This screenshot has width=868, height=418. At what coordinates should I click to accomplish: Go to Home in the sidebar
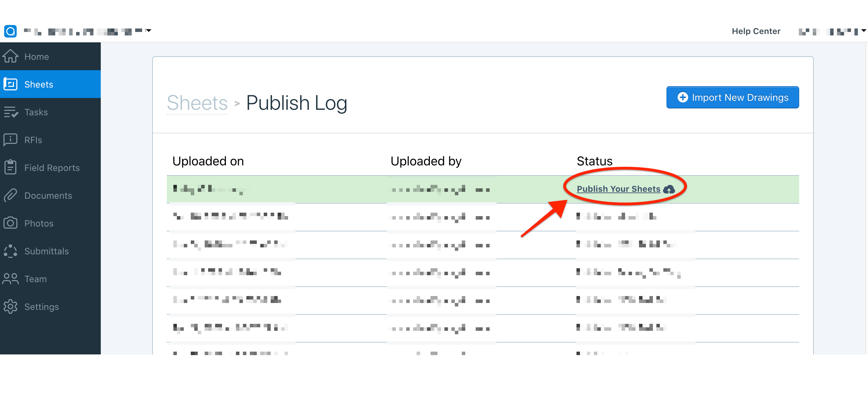coord(50,56)
